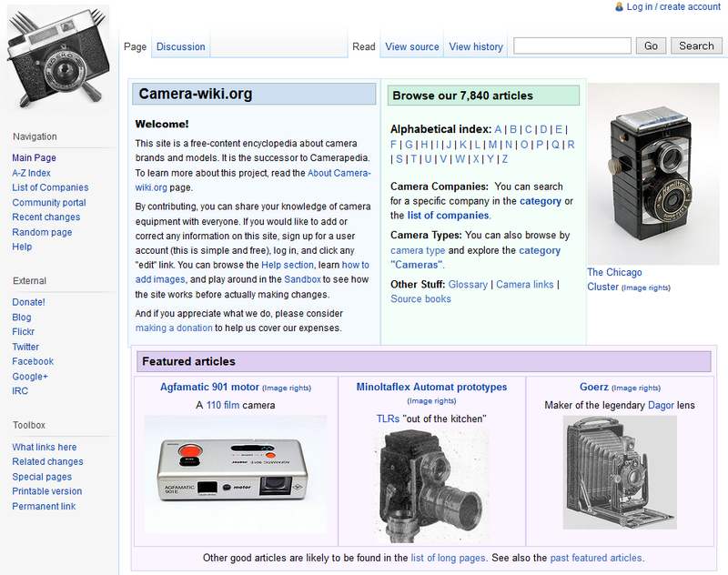Click the Donate! link
This screenshot has width=728, height=575.
tap(28, 302)
